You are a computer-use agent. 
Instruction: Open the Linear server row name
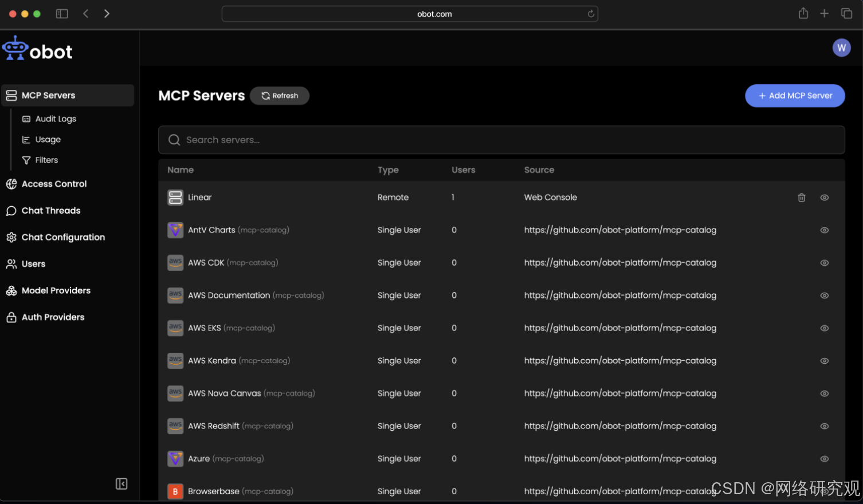click(x=200, y=198)
